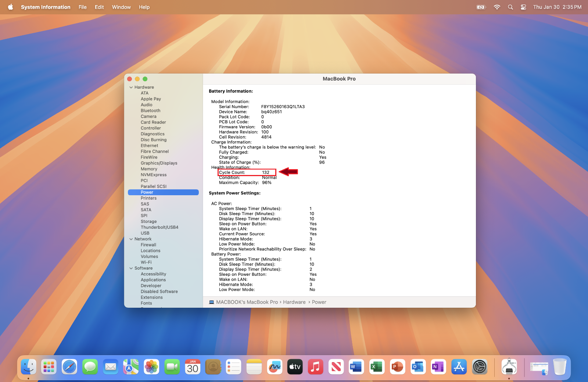
Task: Open OneNote from the Dock
Action: click(x=438, y=367)
